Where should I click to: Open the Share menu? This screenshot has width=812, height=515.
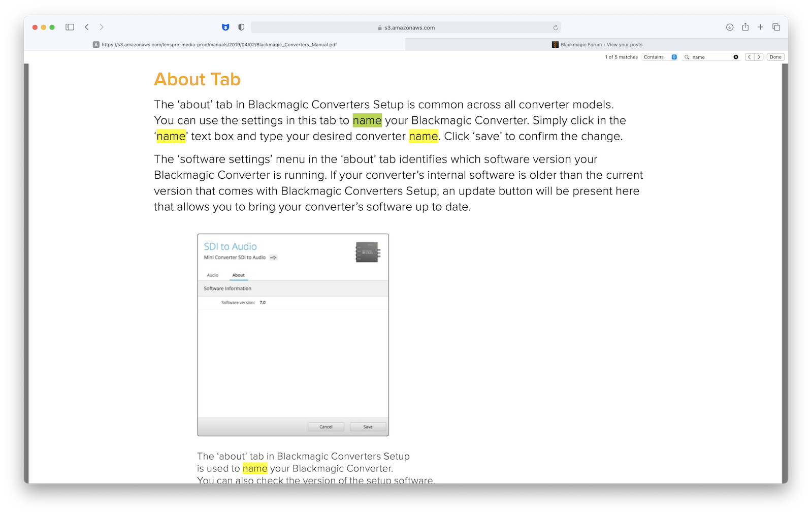click(x=745, y=27)
